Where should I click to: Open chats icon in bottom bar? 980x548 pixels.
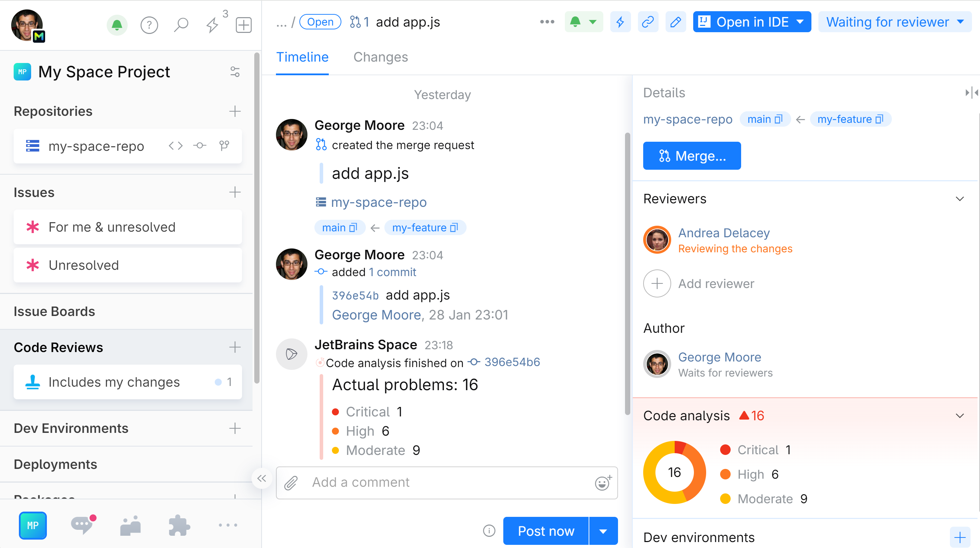point(83,525)
